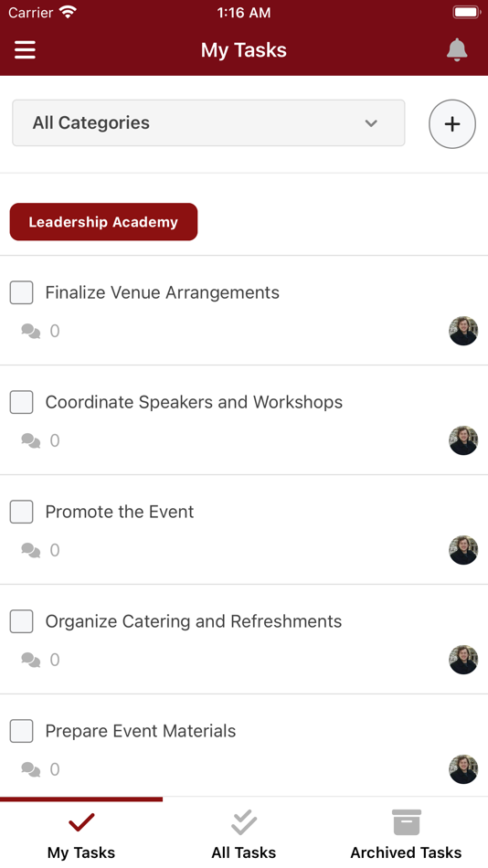Check the Finalize Venue Arrangements checkbox

[x=22, y=292]
